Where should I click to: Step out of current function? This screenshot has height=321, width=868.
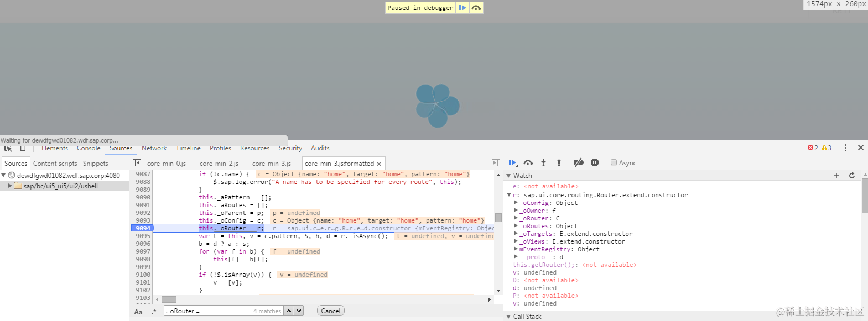559,162
